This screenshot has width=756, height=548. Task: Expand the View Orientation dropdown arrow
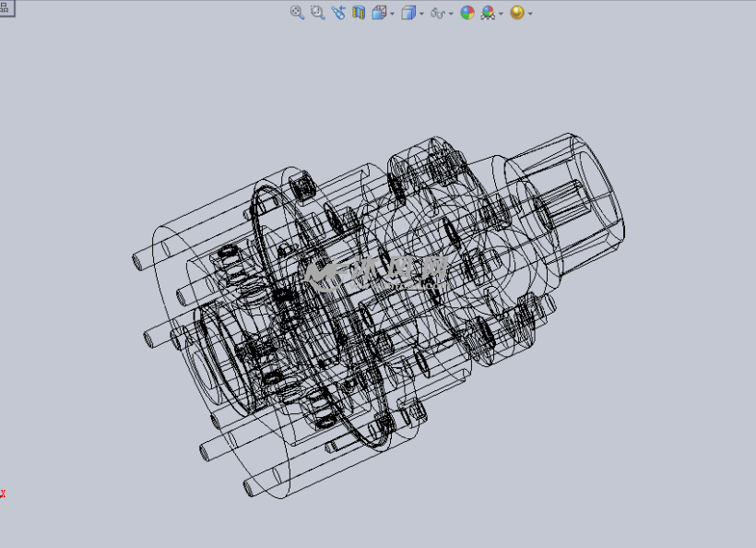coord(393,13)
